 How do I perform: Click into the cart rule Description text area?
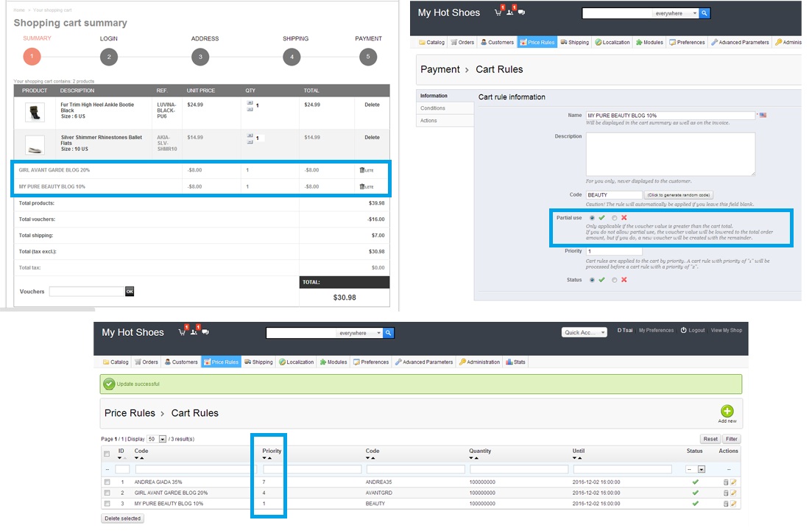point(671,155)
